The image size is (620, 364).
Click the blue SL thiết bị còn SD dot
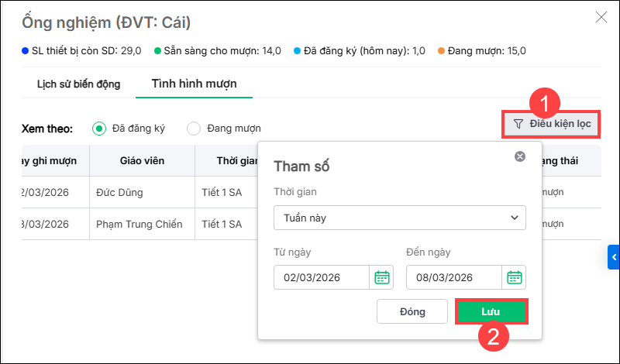click(x=25, y=51)
